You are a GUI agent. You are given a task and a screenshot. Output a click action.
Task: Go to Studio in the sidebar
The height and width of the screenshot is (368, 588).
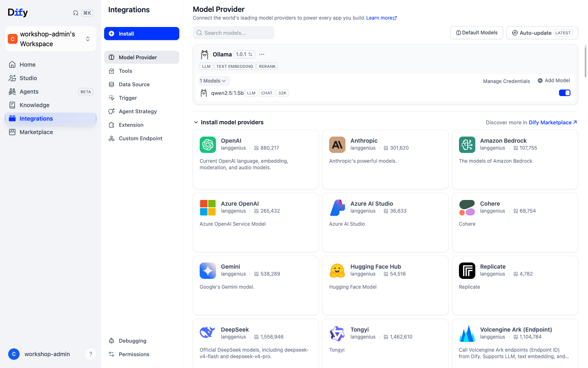[51, 78]
